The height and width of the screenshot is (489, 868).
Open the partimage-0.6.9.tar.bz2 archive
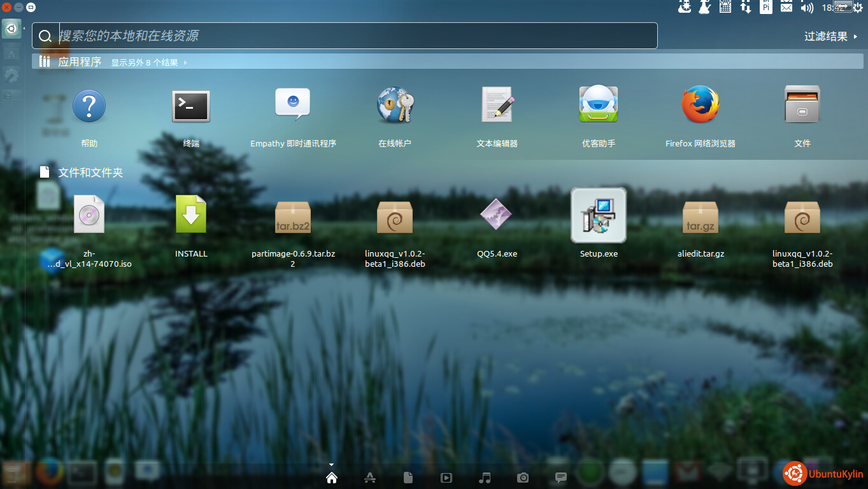click(x=293, y=217)
